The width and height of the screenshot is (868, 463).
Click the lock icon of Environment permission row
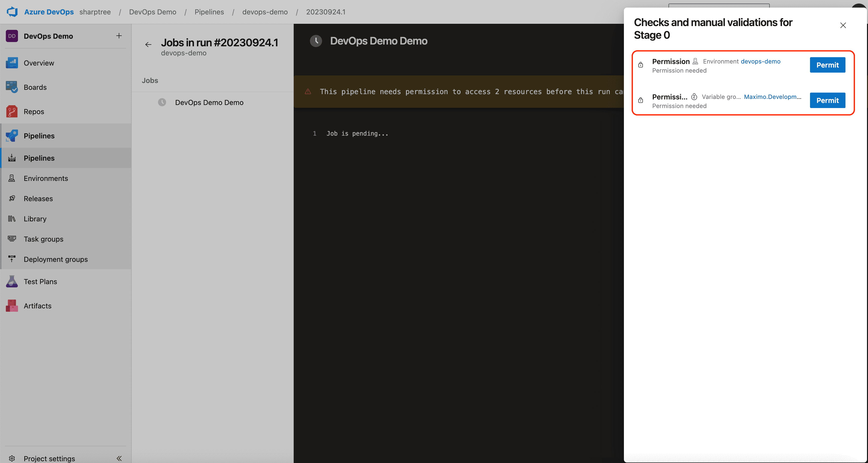(x=641, y=65)
